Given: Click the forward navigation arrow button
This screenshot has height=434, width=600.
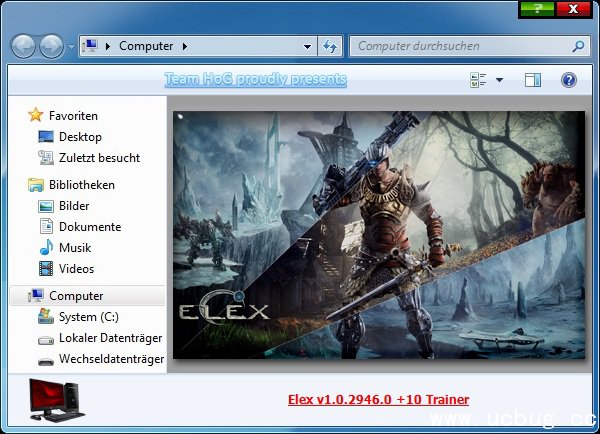Looking at the screenshot, I should pyautogui.click(x=50, y=46).
